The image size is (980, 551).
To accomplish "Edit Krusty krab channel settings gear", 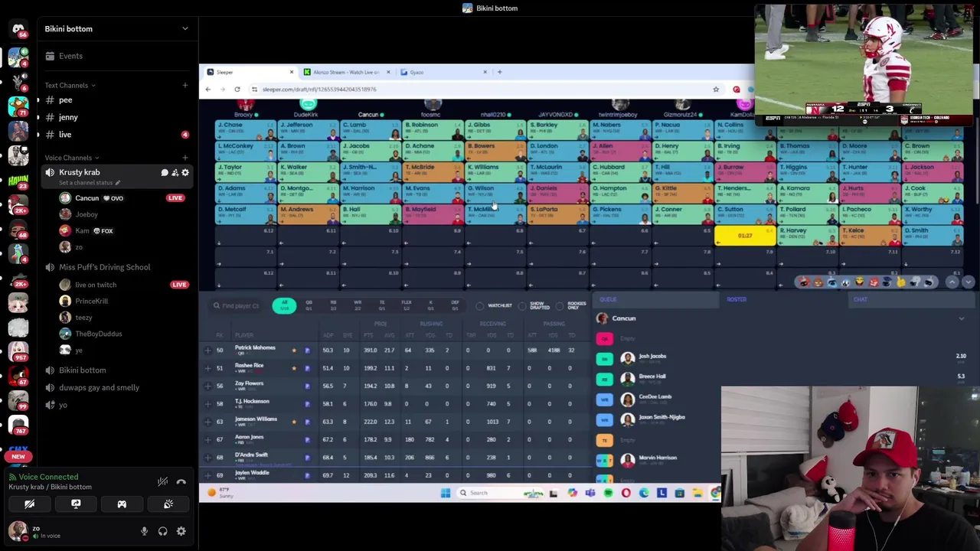I will 185,173.
